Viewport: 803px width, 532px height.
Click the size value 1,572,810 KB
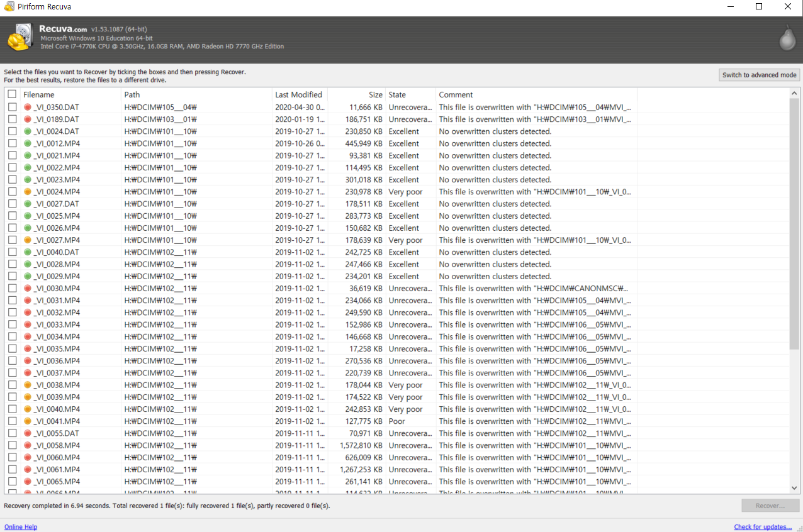coord(361,445)
